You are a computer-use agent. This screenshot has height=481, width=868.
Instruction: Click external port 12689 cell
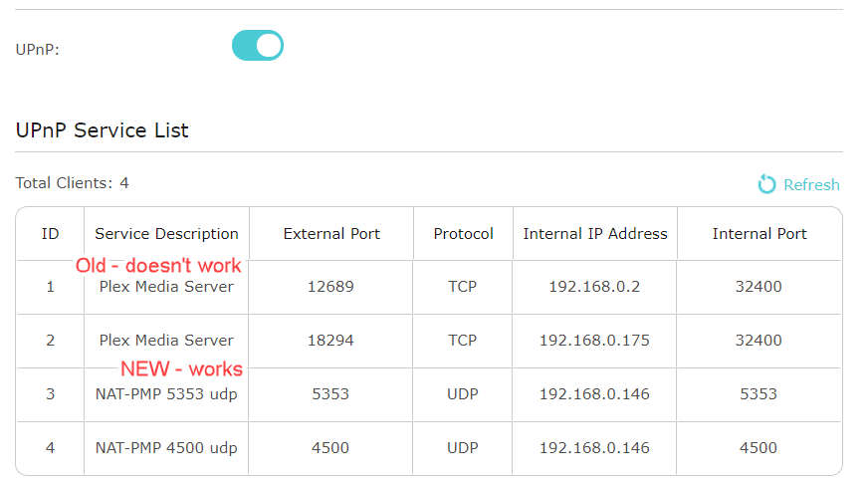(x=331, y=287)
